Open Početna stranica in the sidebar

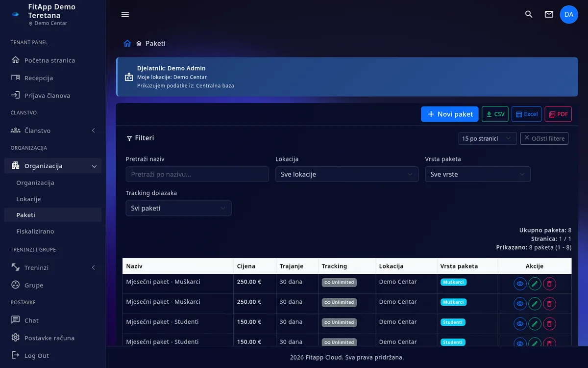(53, 60)
